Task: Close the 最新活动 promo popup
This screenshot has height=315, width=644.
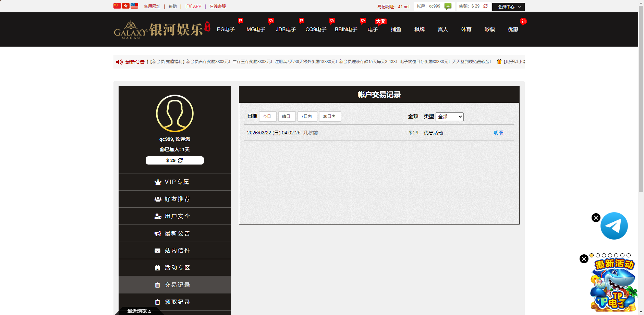Action: click(x=584, y=259)
